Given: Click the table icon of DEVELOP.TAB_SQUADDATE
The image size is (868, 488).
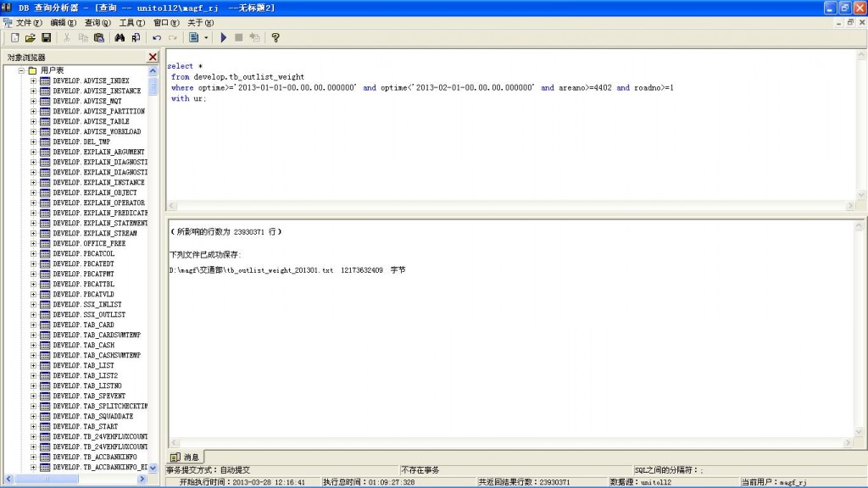Looking at the screenshot, I should [45, 416].
